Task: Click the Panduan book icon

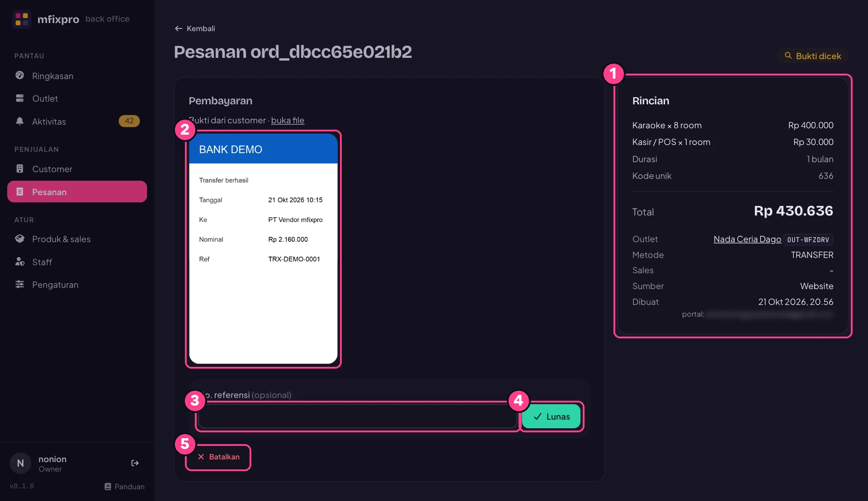Action: tap(108, 487)
